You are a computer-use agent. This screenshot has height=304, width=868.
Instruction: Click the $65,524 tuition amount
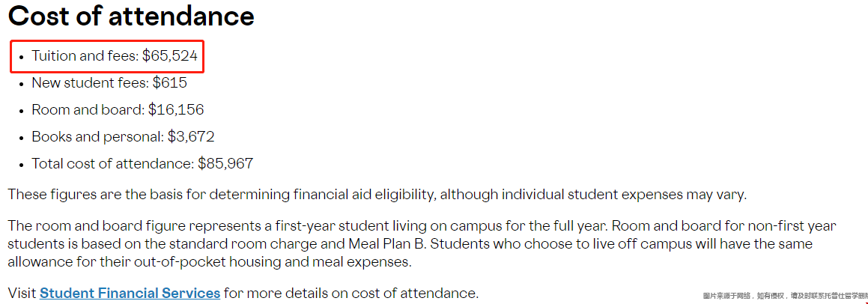(x=170, y=56)
